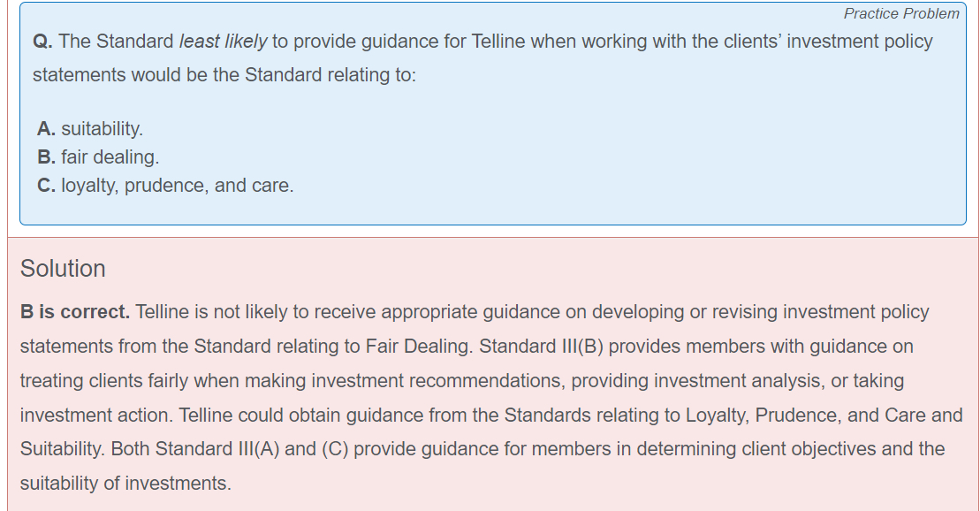Image resolution: width=980 pixels, height=511 pixels.
Task: Click the bold letter "A." option marker
Action: (x=47, y=129)
